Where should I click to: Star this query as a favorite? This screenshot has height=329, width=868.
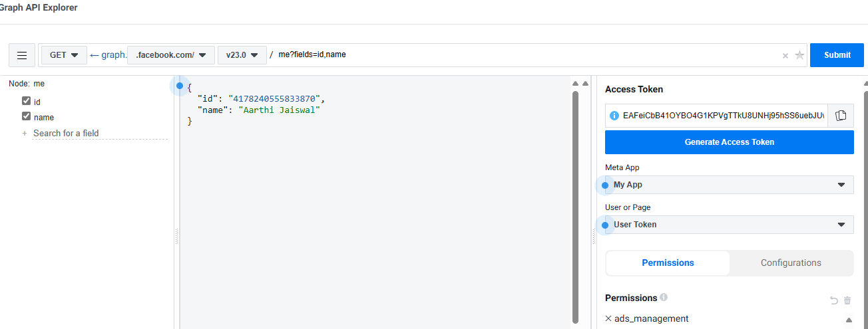tap(799, 56)
